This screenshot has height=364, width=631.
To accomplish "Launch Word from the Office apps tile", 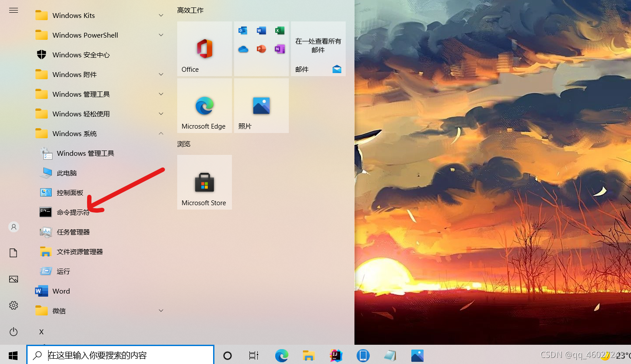I will (x=261, y=31).
